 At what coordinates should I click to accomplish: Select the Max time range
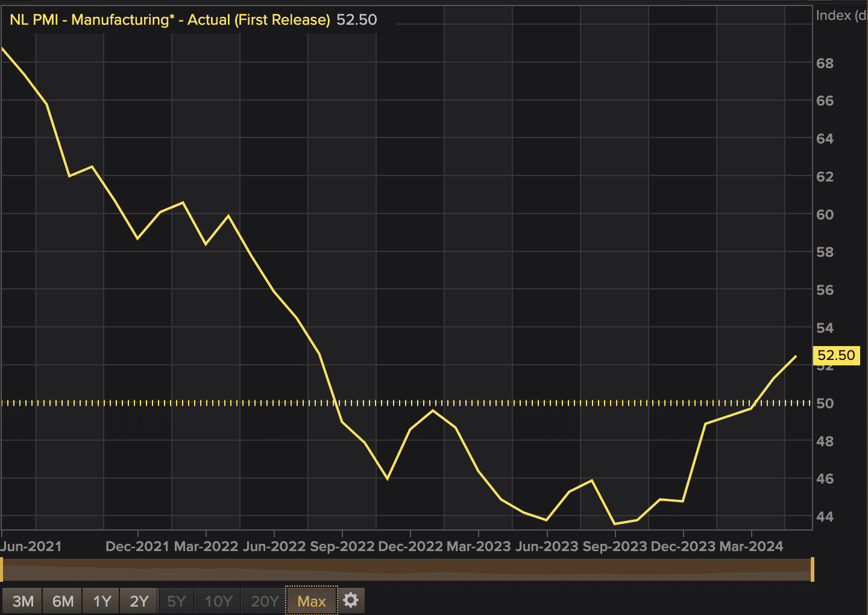click(312, 601)
